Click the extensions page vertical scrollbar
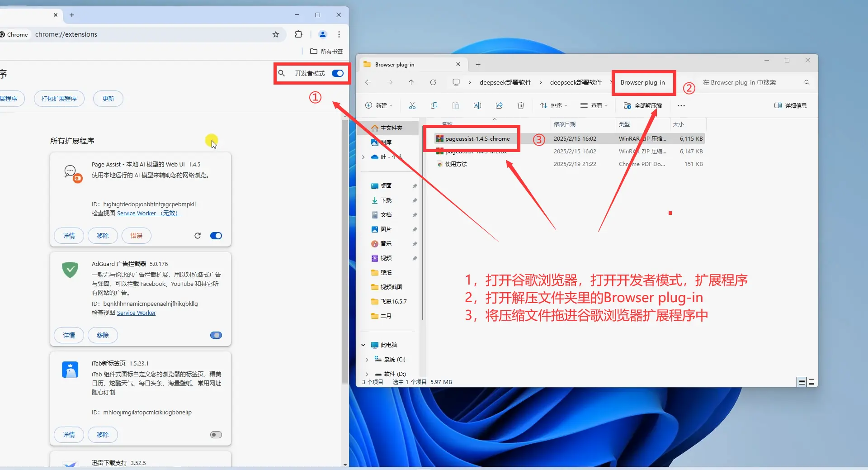The height and width of the screenshot is (470, 868). point(345,251)
